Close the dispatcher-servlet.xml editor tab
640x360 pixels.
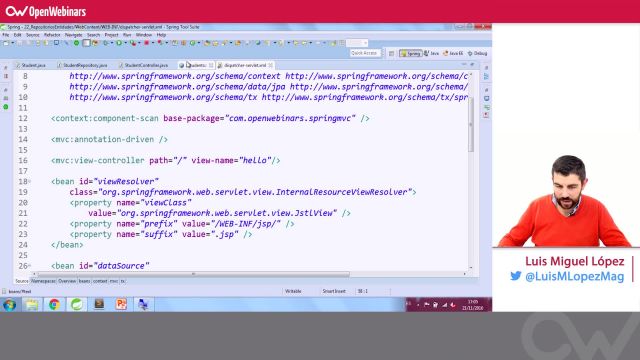271,65
